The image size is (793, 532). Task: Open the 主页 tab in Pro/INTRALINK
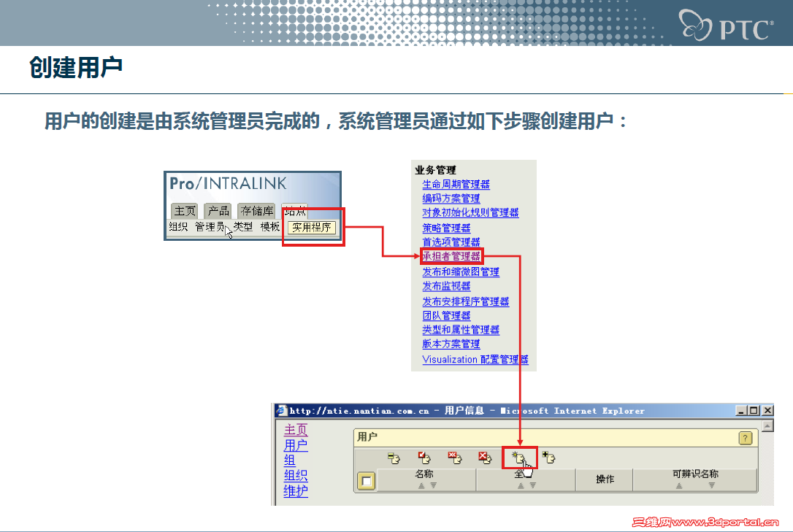[x=185, y=211]
